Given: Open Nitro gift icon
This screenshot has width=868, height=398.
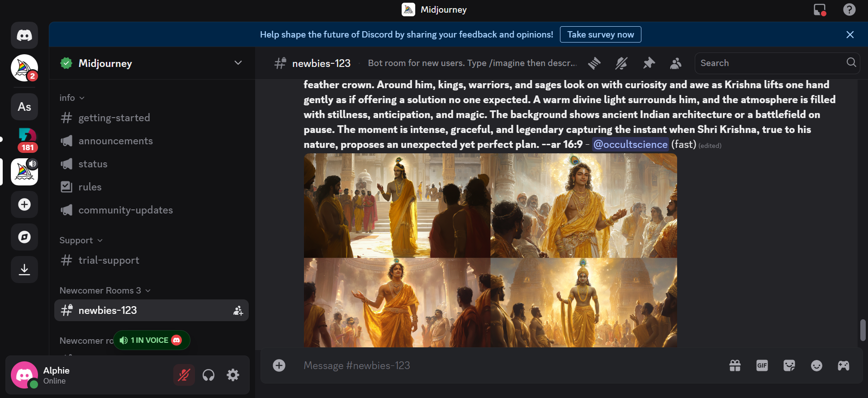Looking at the screenshot, I should click(x=735, y=365).
